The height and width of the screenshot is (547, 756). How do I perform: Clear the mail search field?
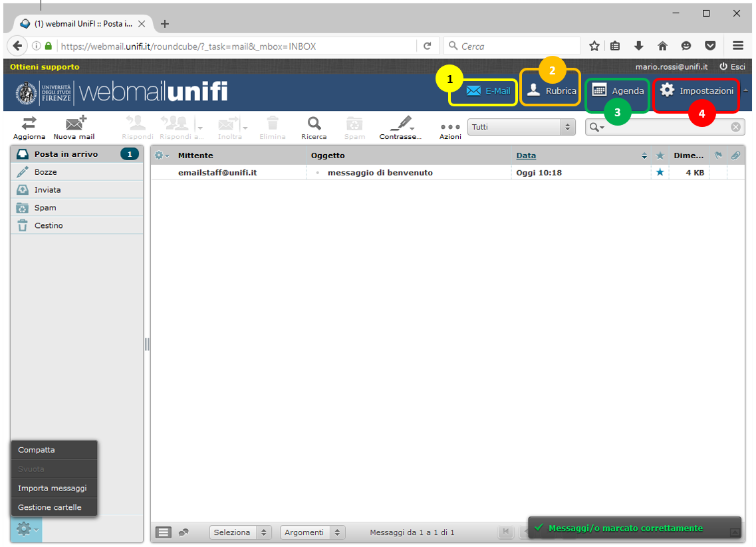point(735,127)
